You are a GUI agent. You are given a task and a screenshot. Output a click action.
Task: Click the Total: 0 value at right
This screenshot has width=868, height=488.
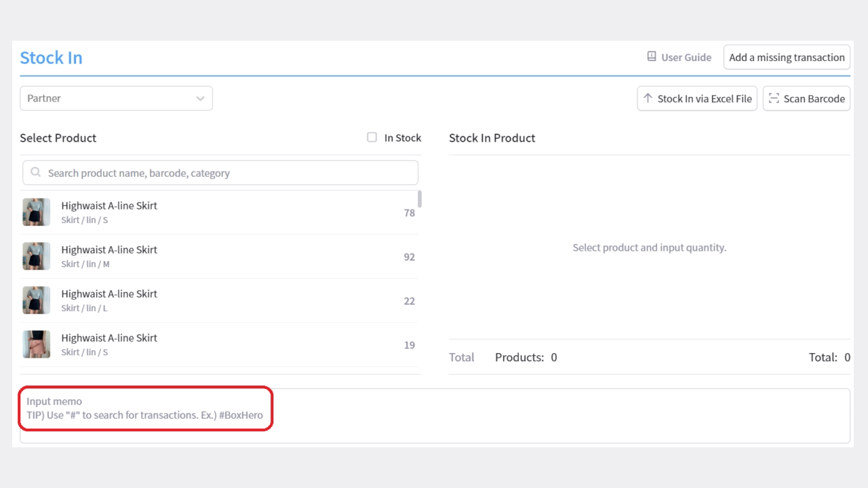pyautogui.click(x=829, y=357)
